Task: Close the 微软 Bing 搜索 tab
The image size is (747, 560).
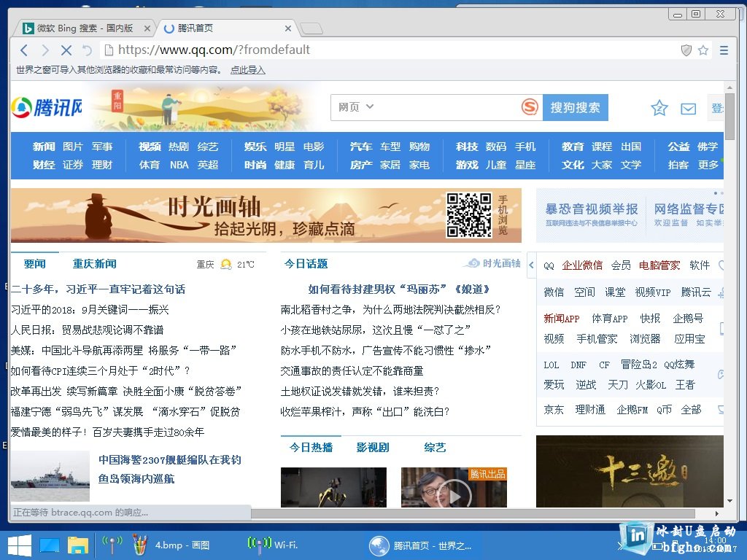Action: [147, 28]
